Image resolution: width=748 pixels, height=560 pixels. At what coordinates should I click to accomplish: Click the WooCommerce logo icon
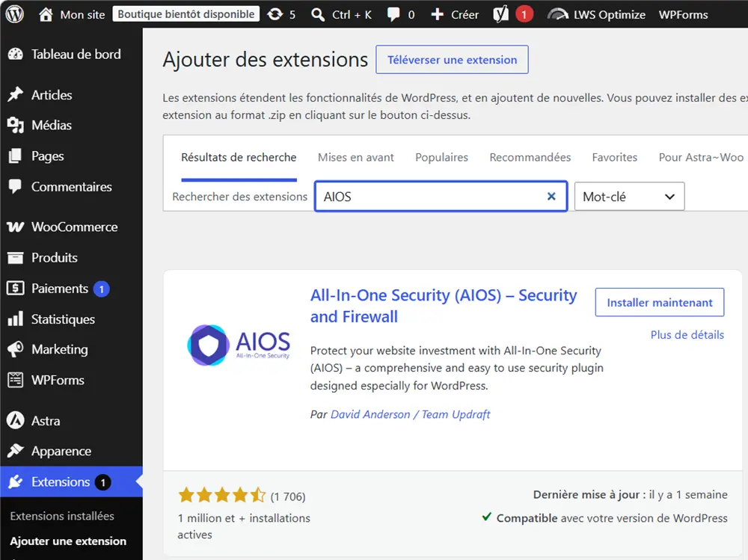click(15, 227)
